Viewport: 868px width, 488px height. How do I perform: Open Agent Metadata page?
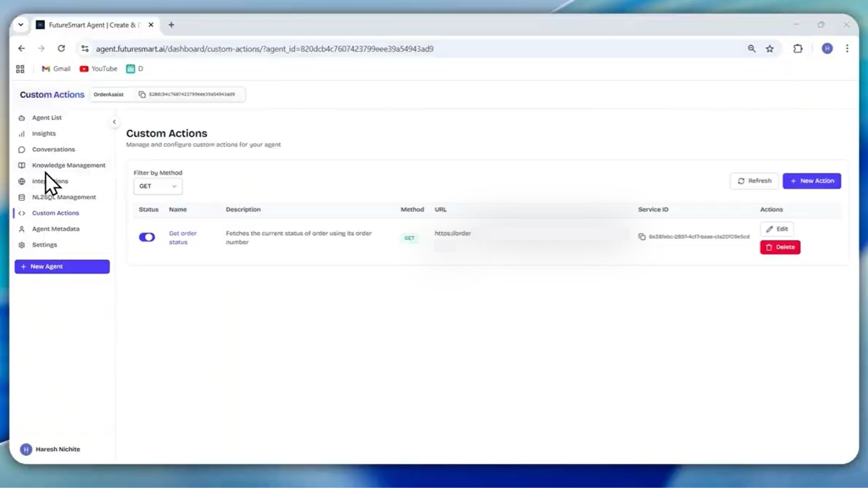[x=56, y=229]
